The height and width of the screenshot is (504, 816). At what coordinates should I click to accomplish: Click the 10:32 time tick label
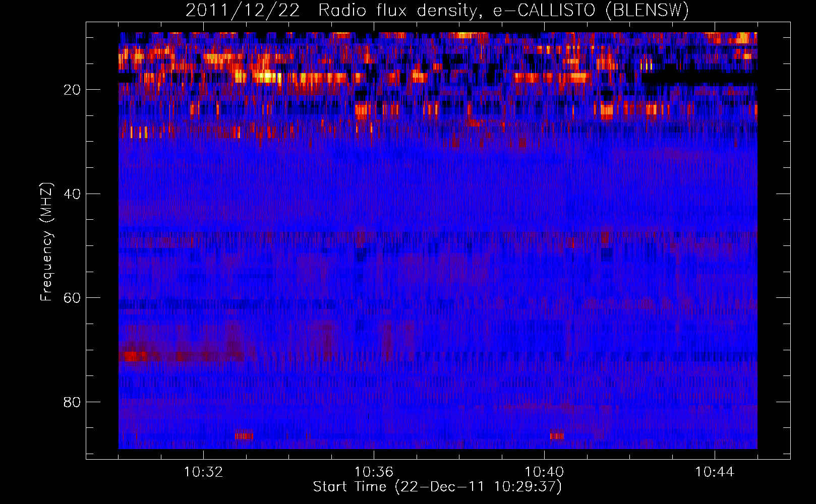click(203, 472)
